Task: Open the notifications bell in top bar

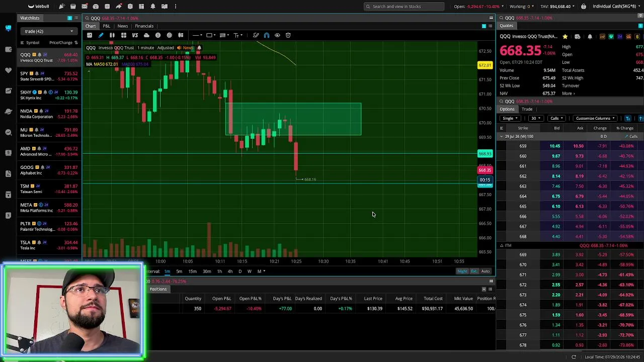Action: coord(153,6)
